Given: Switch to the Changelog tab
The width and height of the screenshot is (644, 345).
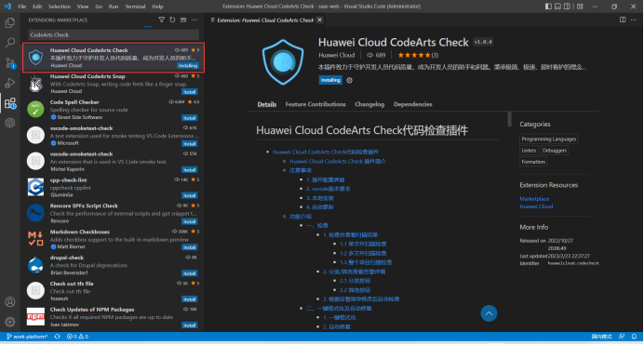Looking at the screenshot, I should [x=369, y=104].
